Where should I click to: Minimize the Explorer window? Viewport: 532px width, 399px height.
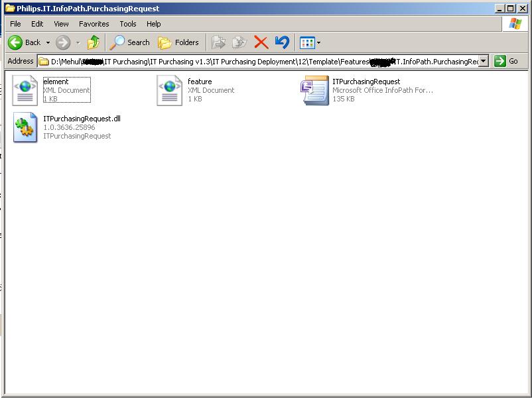point(499,9)
